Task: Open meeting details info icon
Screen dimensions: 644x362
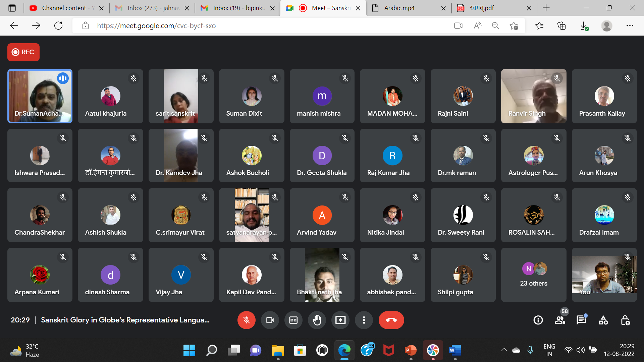Action: [538, 320]
